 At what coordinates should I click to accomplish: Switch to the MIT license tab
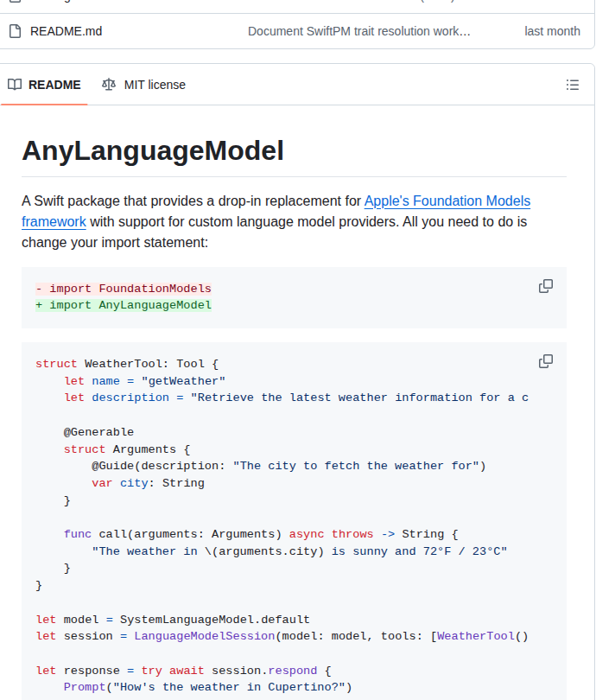(x=143, y=85)
